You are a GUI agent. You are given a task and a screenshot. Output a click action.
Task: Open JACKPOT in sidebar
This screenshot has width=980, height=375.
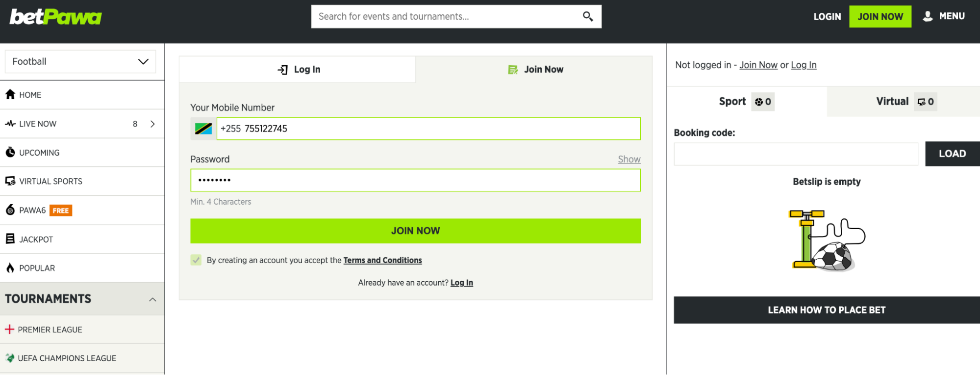(82, 240)
